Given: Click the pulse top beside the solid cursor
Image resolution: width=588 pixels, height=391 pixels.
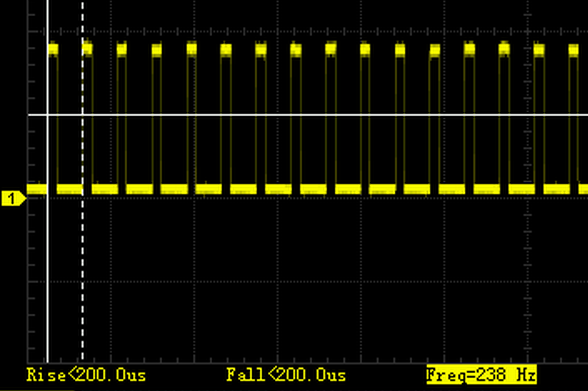Looking at the screenshot, I should coord(53,49).
